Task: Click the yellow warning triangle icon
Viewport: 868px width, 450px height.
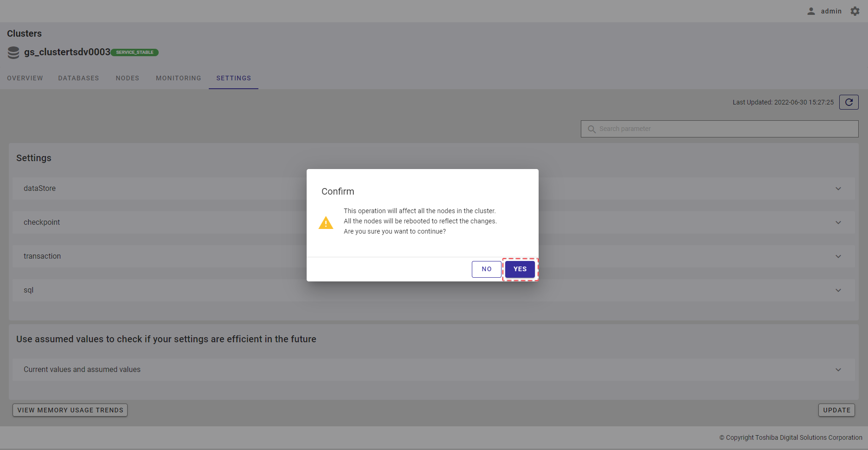Action: point(326,223)
